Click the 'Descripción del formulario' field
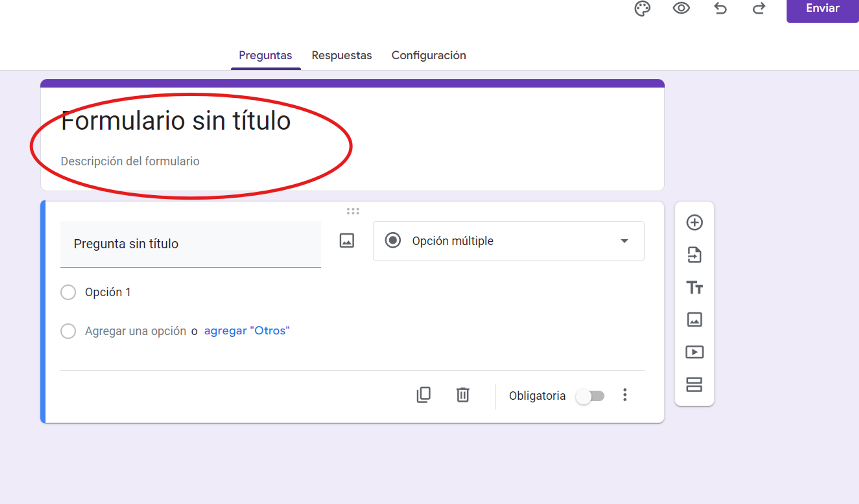The image size is (859, 504). 130,161
